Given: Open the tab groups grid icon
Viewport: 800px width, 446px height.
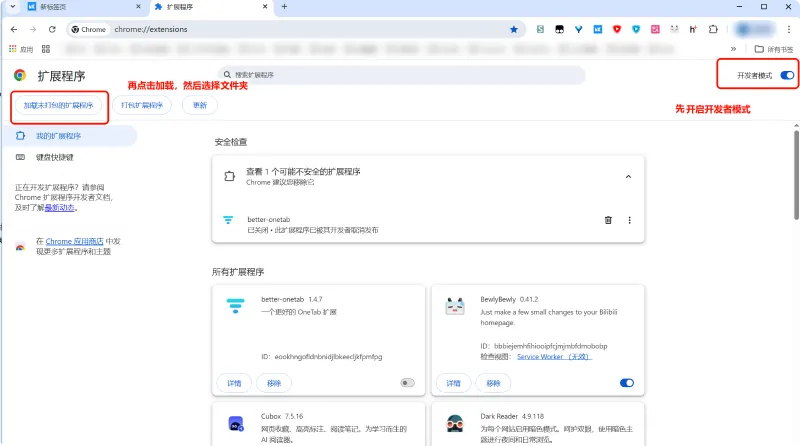Looking at the screenshot, I should [x=46, y=49].
